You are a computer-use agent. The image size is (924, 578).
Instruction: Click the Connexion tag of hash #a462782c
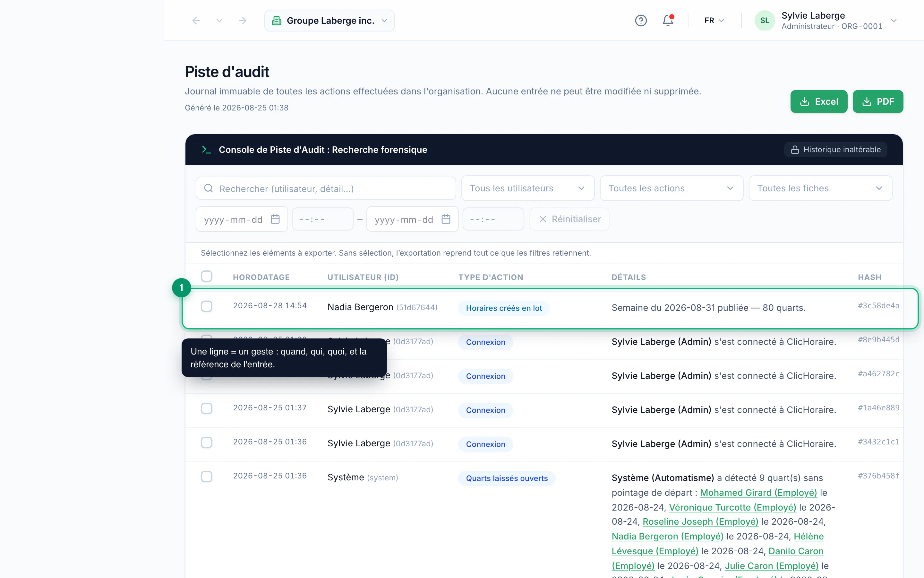coord(486,377)
